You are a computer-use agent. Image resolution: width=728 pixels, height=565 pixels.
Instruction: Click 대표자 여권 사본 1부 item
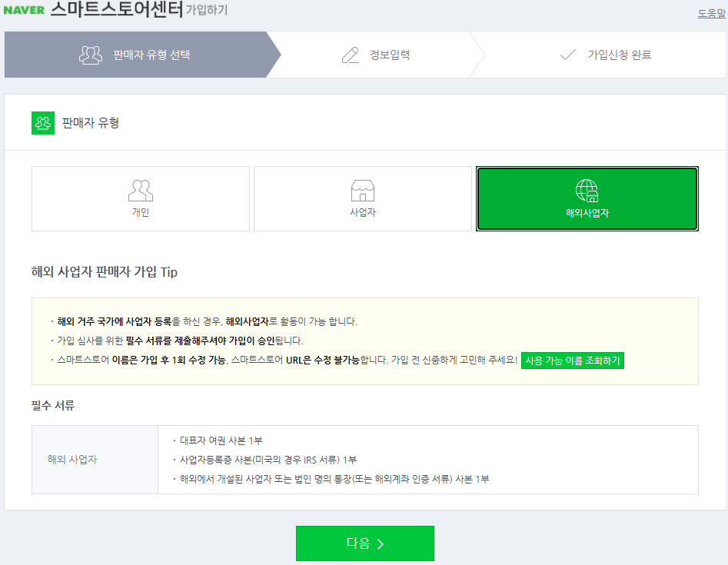pyautogui.click(x=218, y=440)
